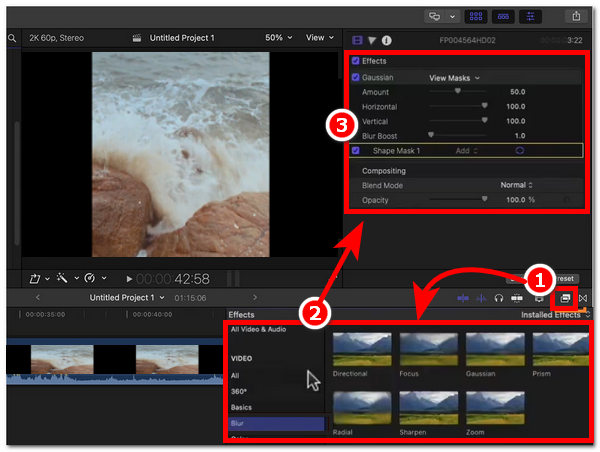This screenshot has width=600, height=452.
Task: Click the clapperboard project icon
Action: point(137,38)
